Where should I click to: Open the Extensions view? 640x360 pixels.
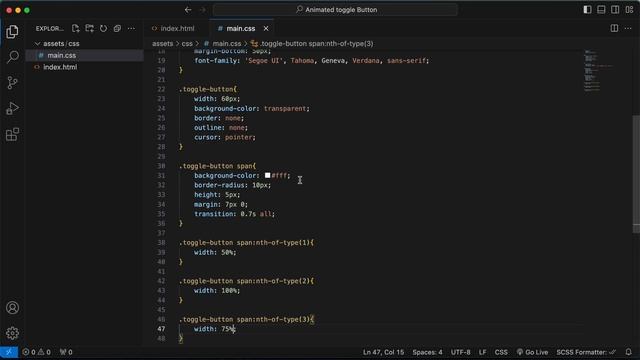click(12, 134)
